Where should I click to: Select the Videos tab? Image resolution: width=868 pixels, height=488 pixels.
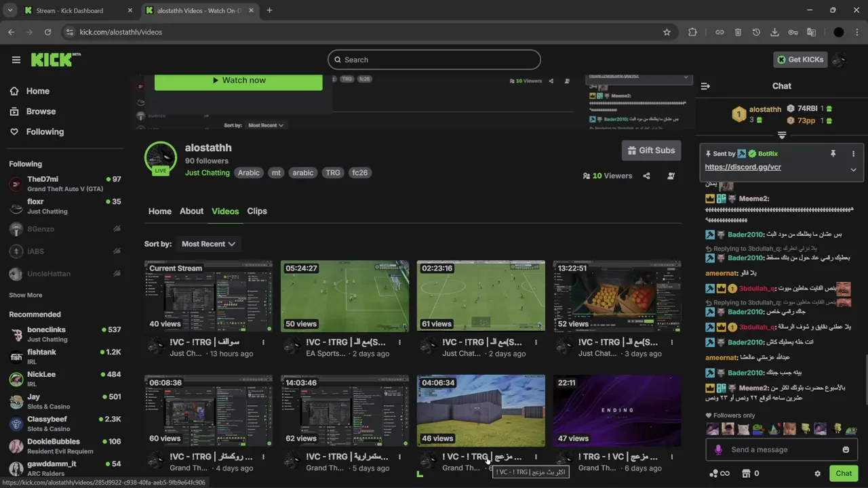(x=225, y=211)
